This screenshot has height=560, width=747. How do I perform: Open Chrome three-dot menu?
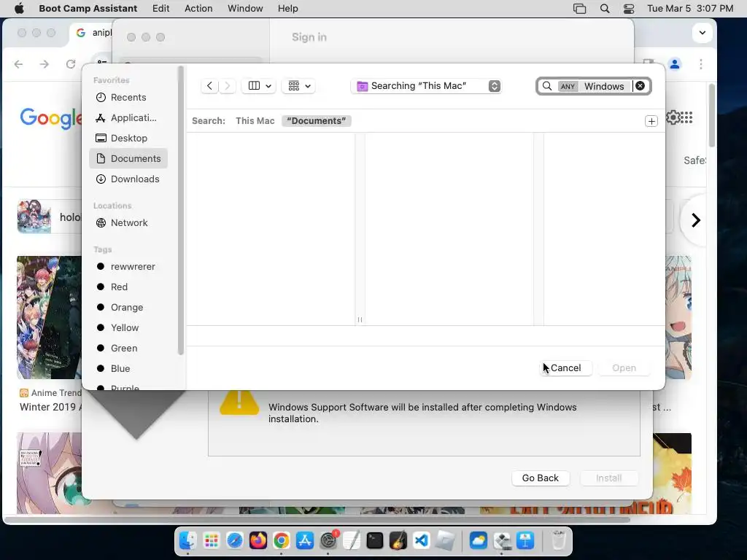701,64
